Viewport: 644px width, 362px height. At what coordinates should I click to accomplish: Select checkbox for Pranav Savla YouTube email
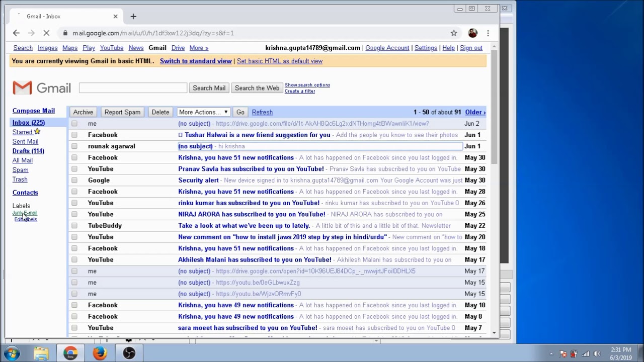[x=74, y=169]
